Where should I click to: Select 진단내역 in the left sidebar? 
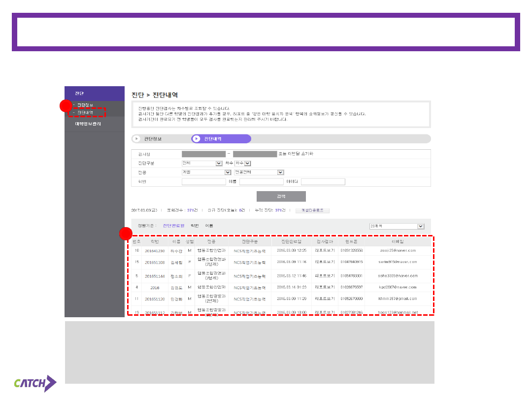tap(85, 113)
